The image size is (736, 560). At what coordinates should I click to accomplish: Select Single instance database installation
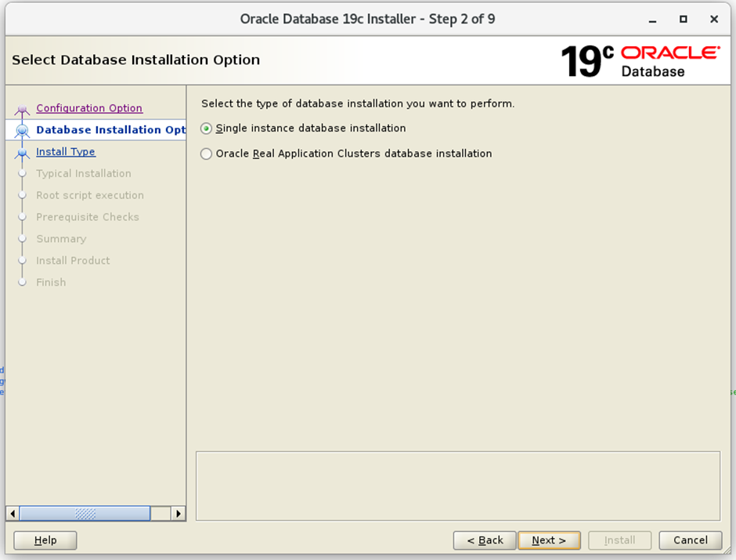[303, 128]
